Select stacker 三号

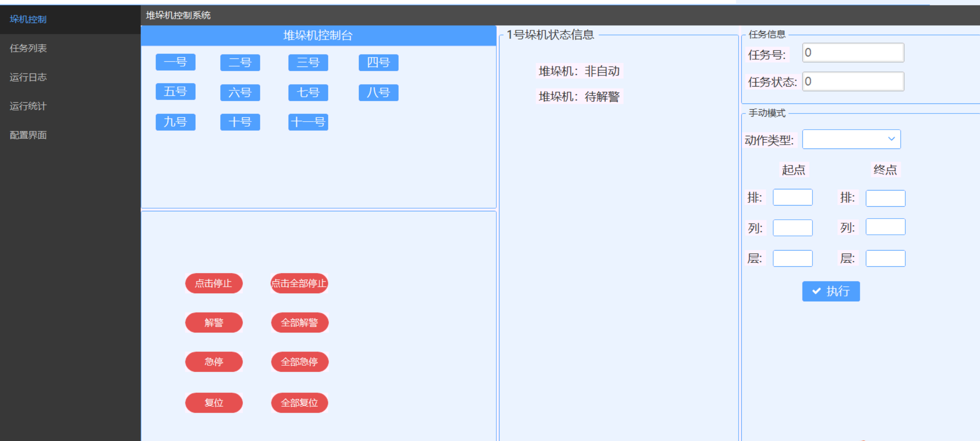tap(308, 63)
